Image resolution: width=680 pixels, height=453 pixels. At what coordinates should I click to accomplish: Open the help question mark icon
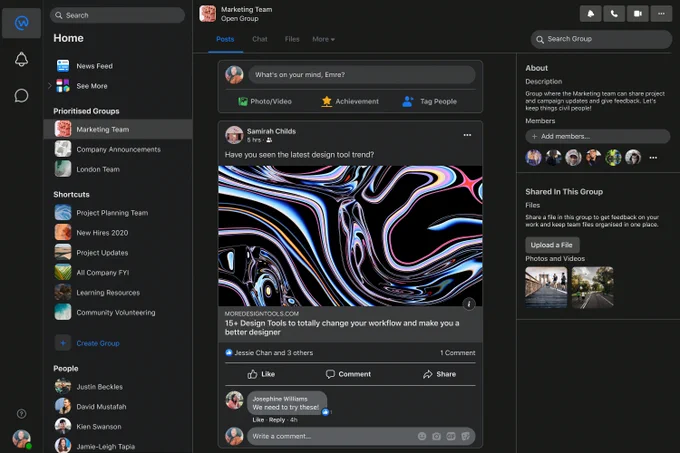[x=21, y=414]
